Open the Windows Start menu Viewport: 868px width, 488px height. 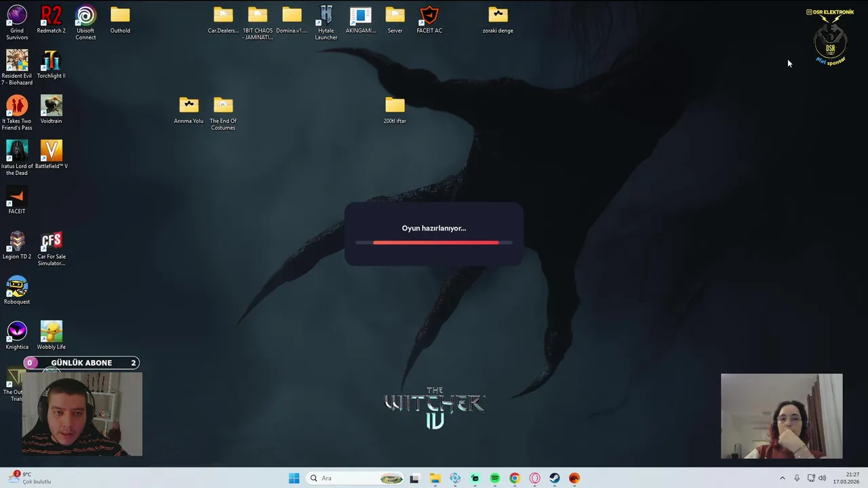click(x=294, y=478)
